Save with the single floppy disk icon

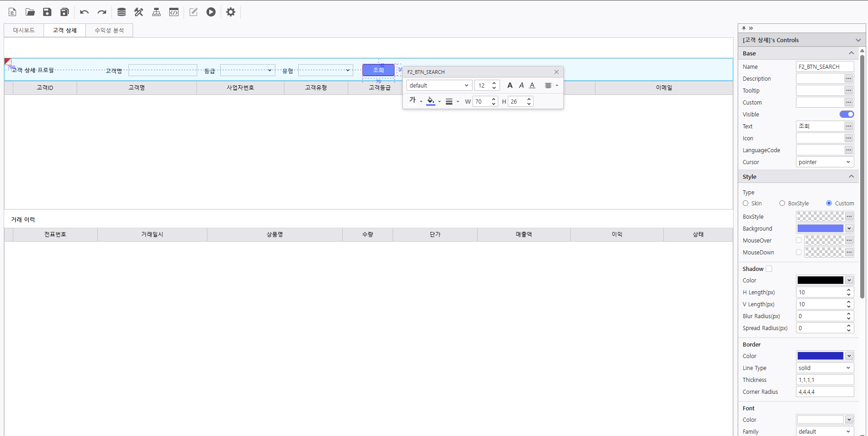[x=47, y=12]
